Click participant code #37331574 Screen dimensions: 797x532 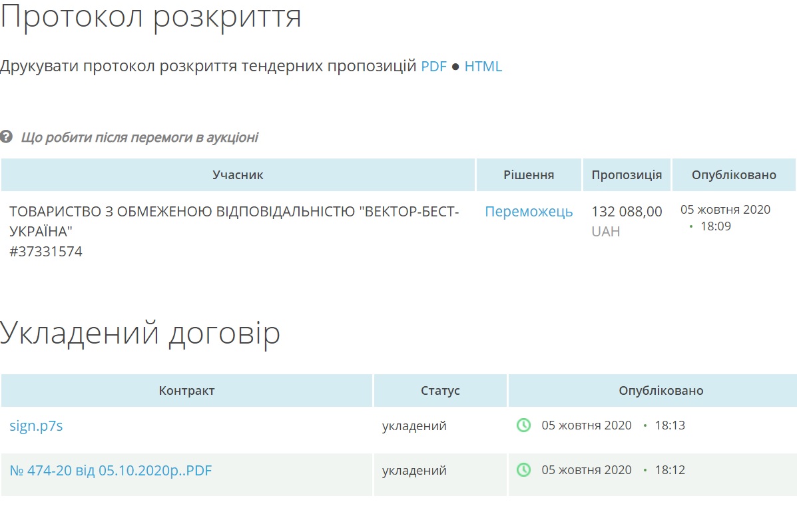46,252
